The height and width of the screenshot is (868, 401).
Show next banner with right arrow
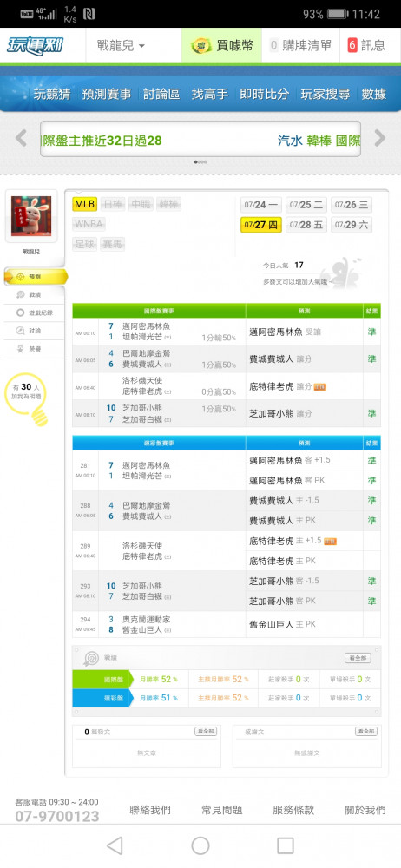[380, 138]
